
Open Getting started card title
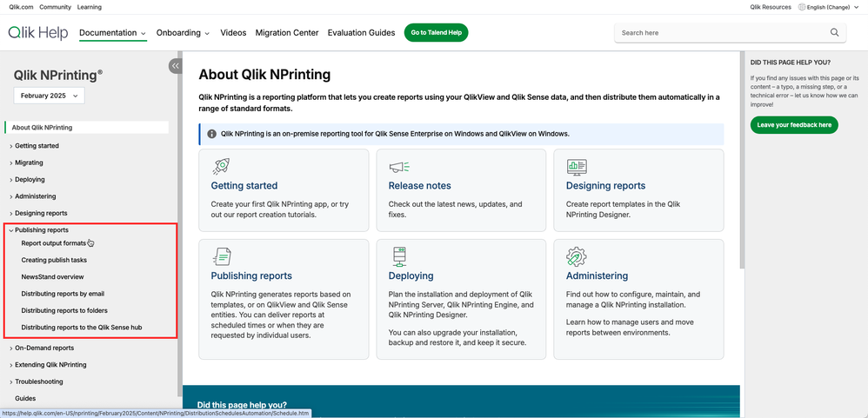(x=244, y=186)
